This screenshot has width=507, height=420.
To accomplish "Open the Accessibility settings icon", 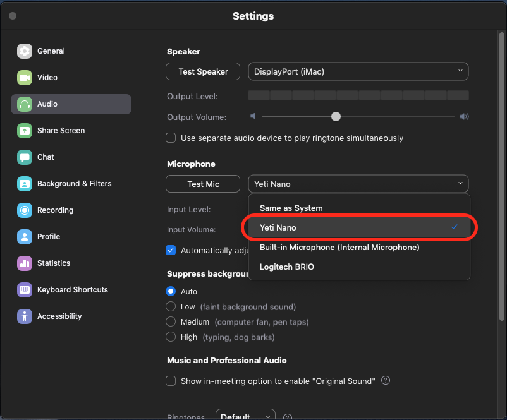I will pos(25,316).
